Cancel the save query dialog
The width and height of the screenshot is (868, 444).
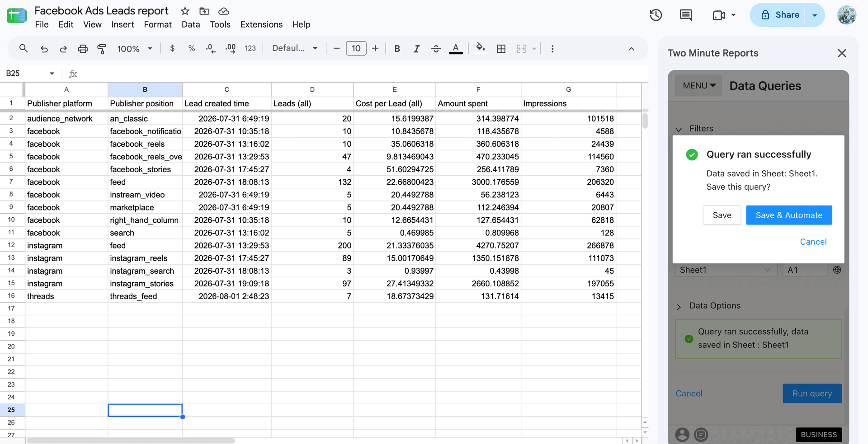813,242
